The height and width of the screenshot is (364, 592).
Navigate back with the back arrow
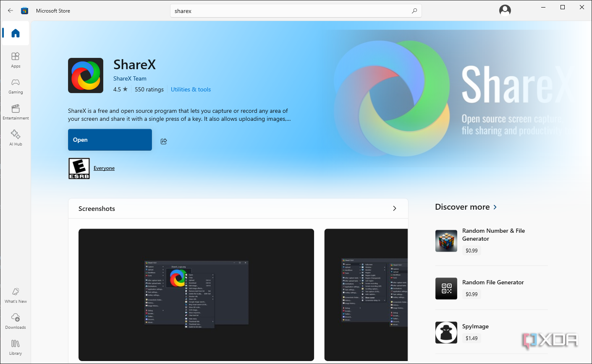click(x=10, y=10)
